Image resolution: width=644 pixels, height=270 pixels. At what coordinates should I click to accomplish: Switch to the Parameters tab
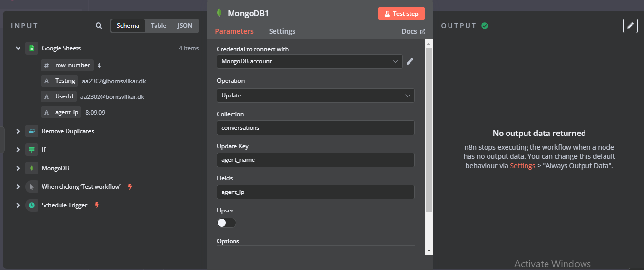(234, 31)
